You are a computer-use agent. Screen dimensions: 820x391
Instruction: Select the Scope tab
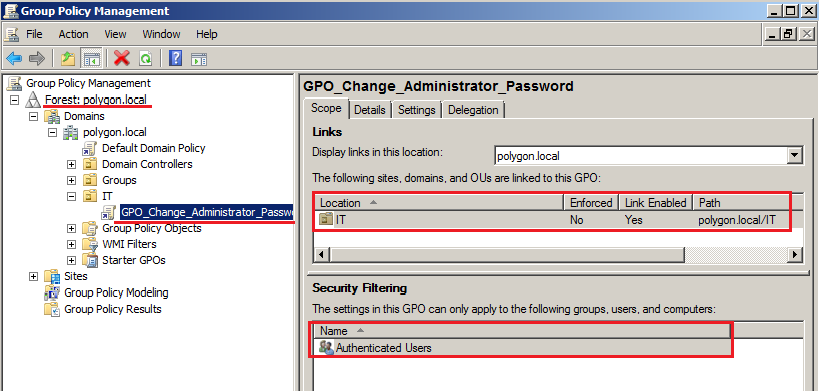tap(326, 108)
